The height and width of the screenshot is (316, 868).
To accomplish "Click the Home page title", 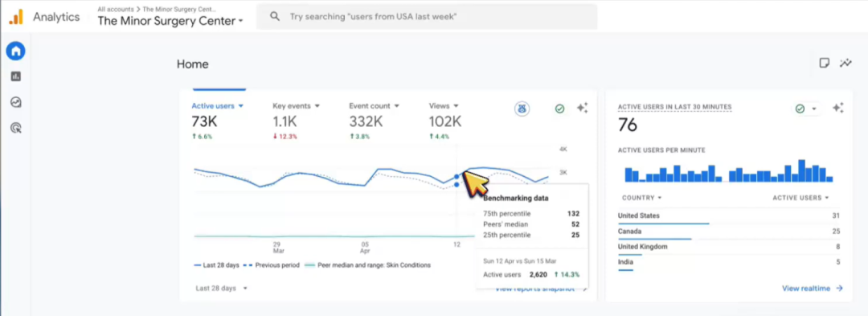I will [x=193, y=64].
